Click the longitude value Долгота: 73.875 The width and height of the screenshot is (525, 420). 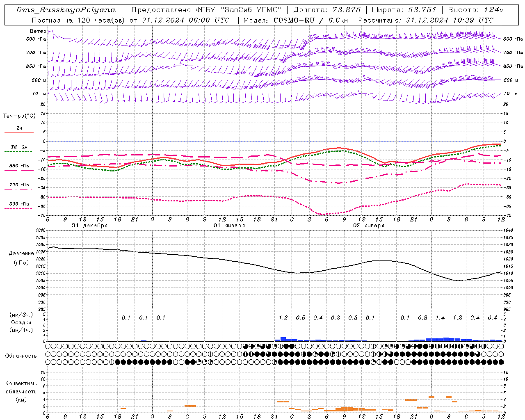point(327,10)
